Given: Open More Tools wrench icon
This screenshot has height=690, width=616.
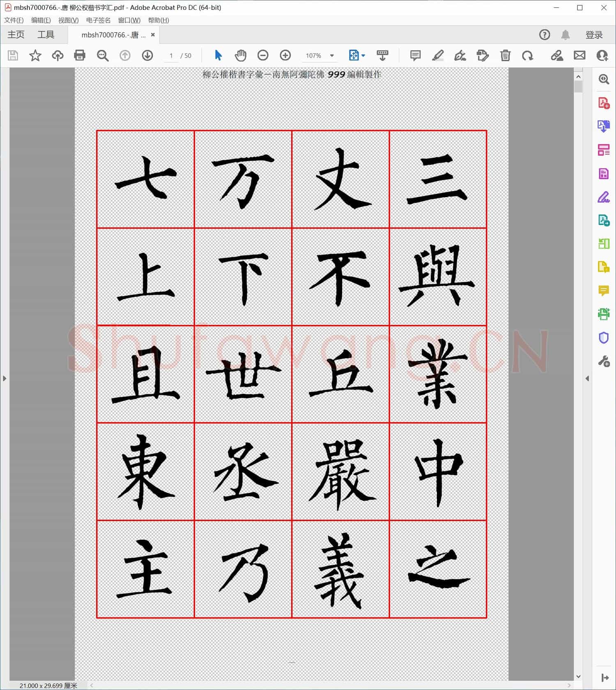Looking at the screenshot, I should 604,361.
